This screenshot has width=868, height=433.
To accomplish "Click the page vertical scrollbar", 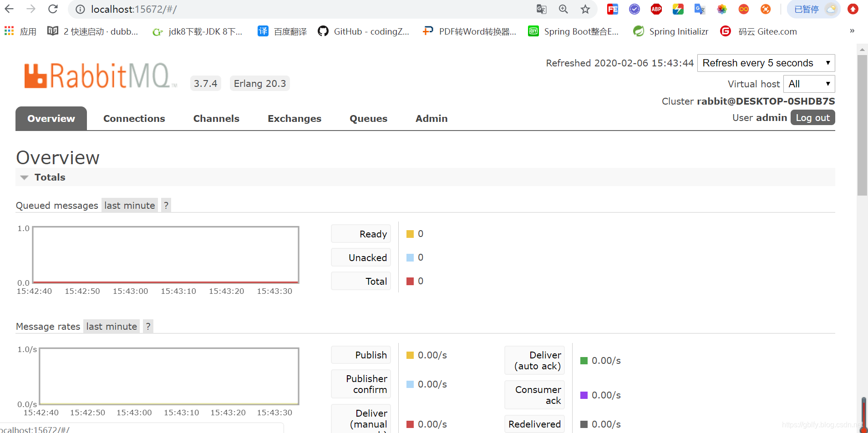I will pos(862,125).
